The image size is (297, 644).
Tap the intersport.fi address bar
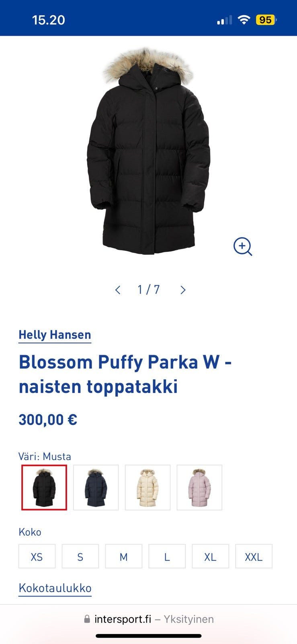(148, 619)
